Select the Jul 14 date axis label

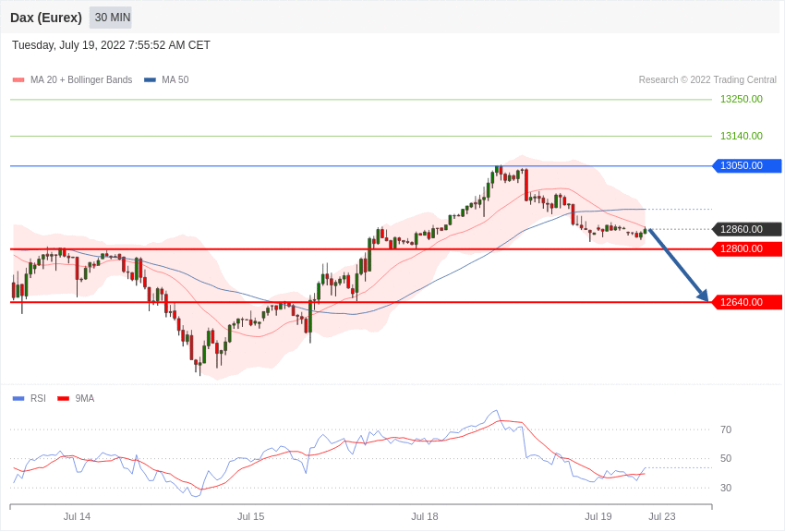77,516
